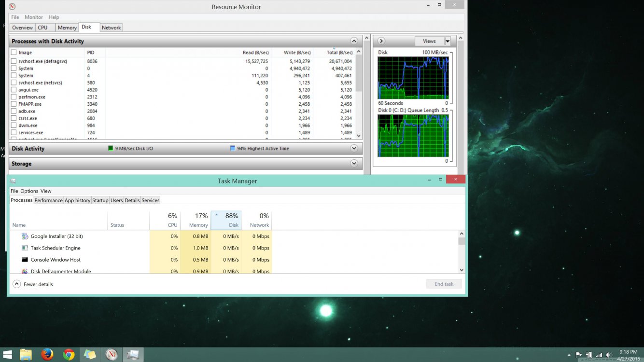Switch to Resource Monitor Memory tab
The image size is (644, 362).
pyautogui.click(x=67, y=28)
